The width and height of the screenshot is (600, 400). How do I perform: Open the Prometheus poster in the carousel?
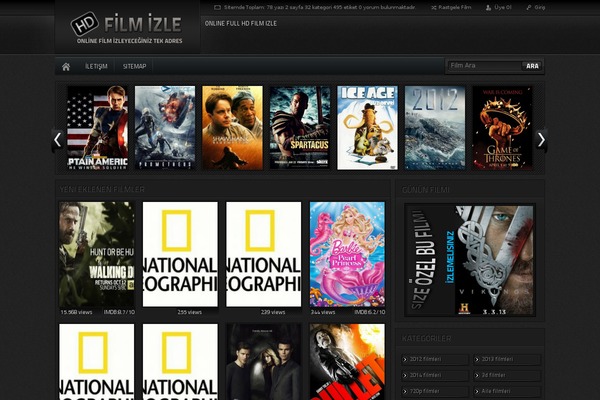pyautogui.click(x=165, y=128)
